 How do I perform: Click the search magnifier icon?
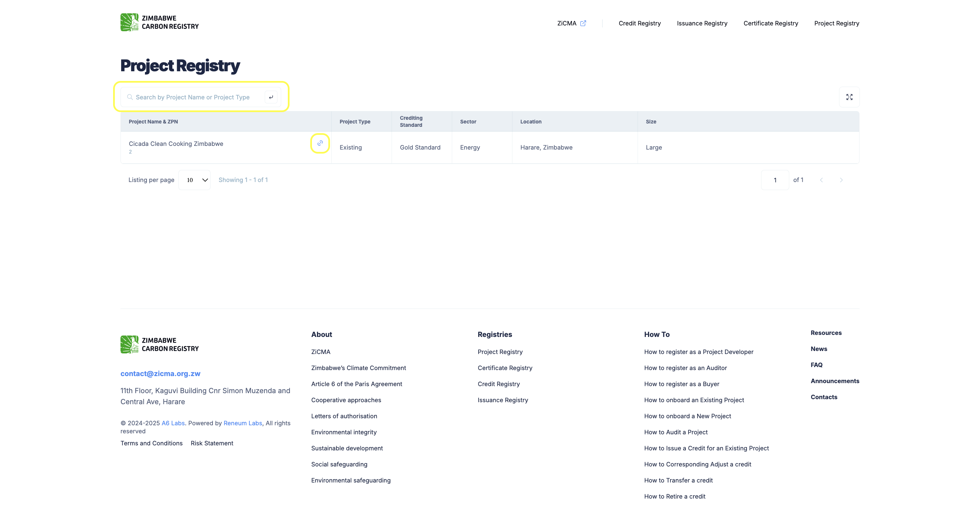tap(130, 97)
